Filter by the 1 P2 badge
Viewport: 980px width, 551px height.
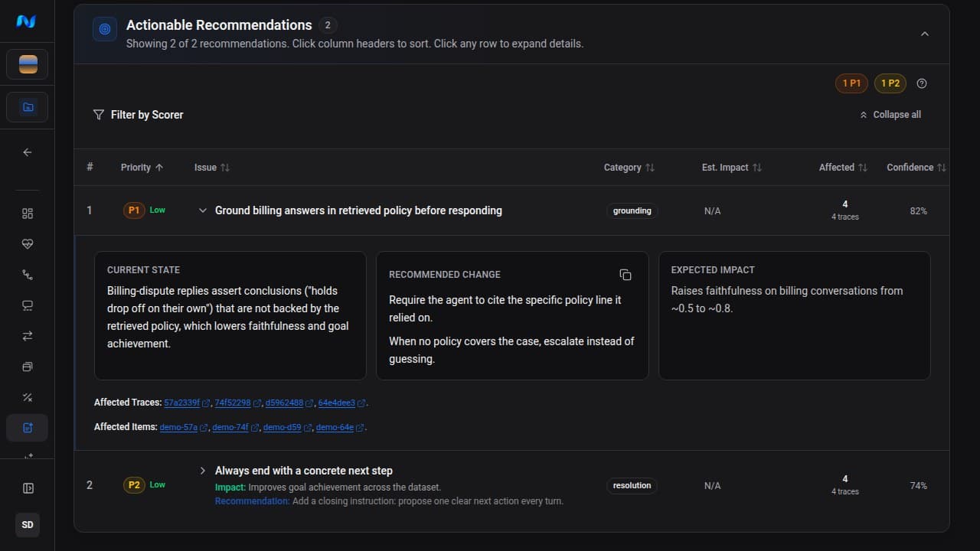pos(890,83)
